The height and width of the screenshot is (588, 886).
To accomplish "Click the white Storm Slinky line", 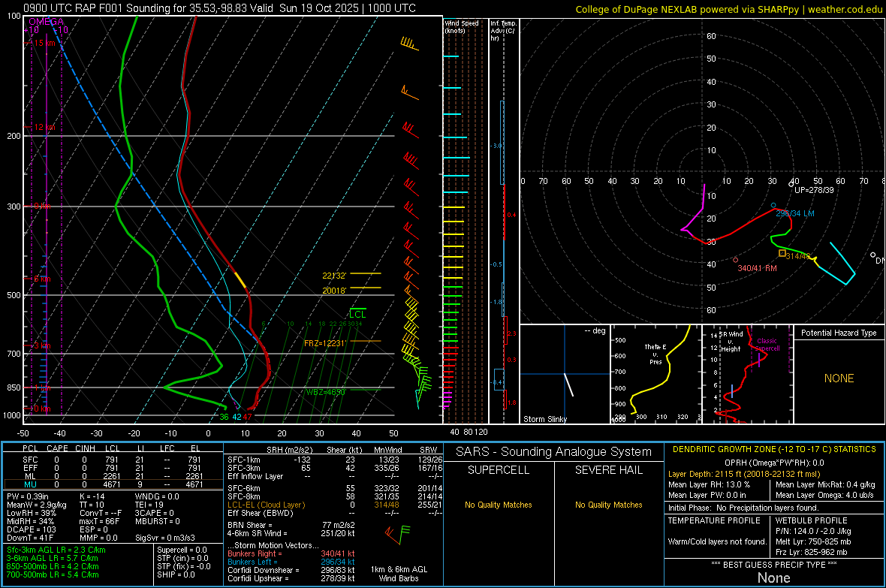I will [x=569, y=384].
